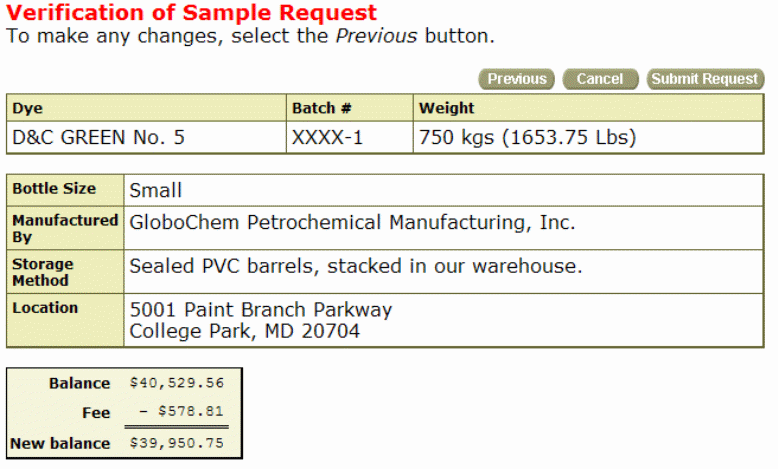Select the Location row label
The width and height of the screenshot is (778, 469).
[x=45, y=308]
